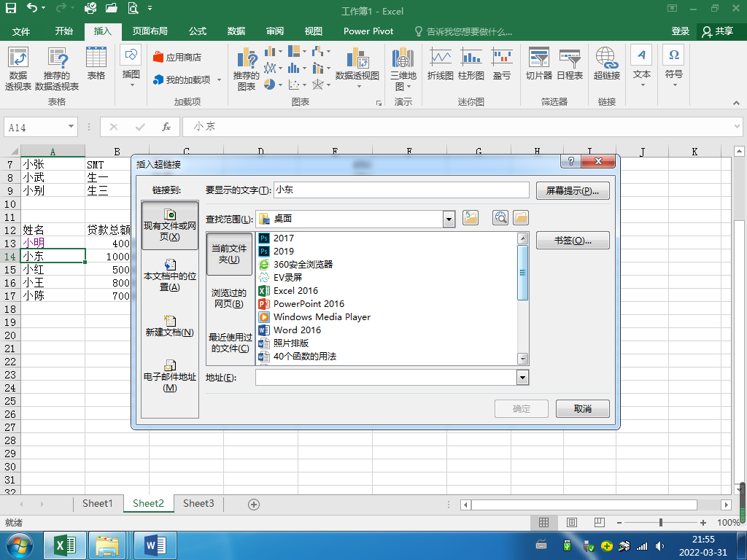Switch to the Data (数据) tab
This screenshot has width=747, height=560.
[x=236, y=31]
